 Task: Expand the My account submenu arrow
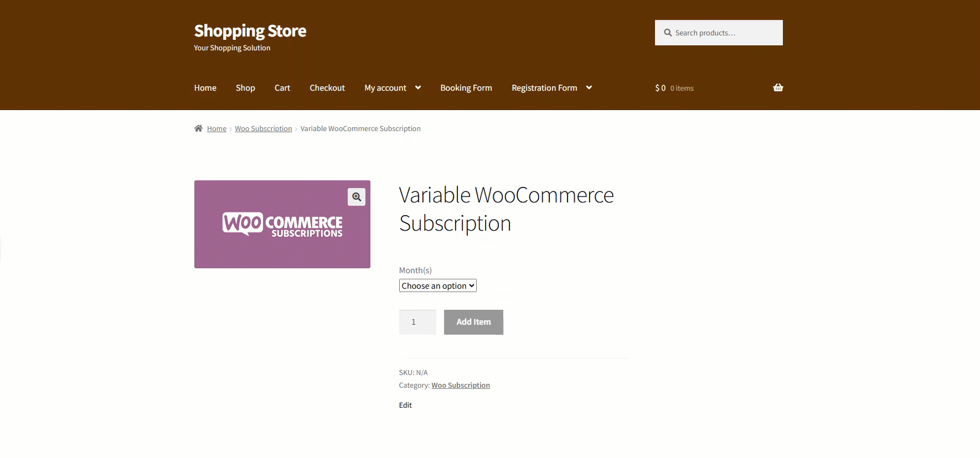coord(418,87)
